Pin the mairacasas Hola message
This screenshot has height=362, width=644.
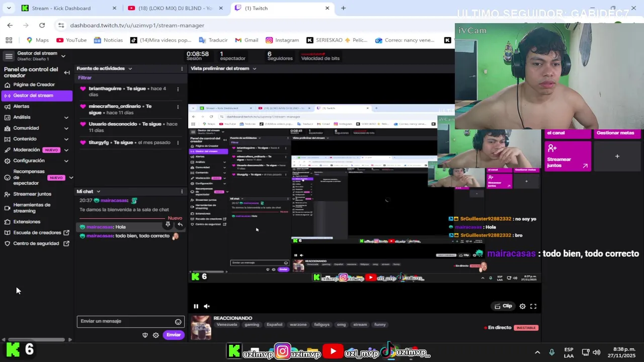tap(168, 225)
